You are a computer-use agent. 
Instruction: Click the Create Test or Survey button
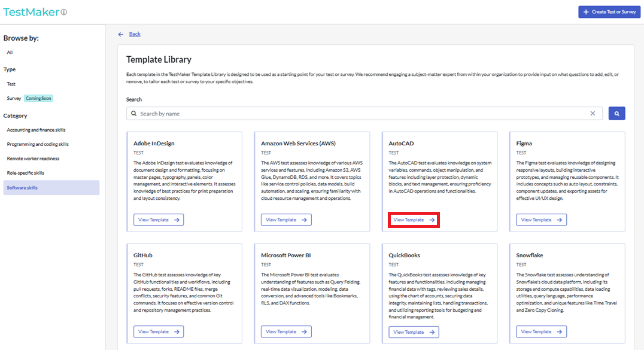609,12
